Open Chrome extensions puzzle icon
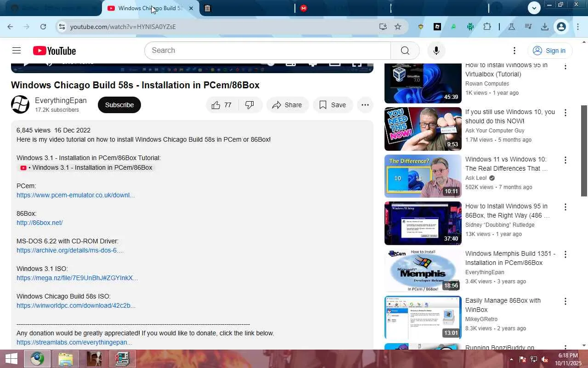Viewport: 588px width, 368px height. (487, 27)
